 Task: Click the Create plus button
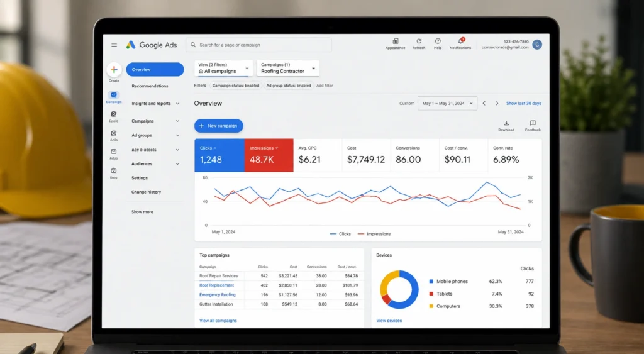(x=114, y=70)
